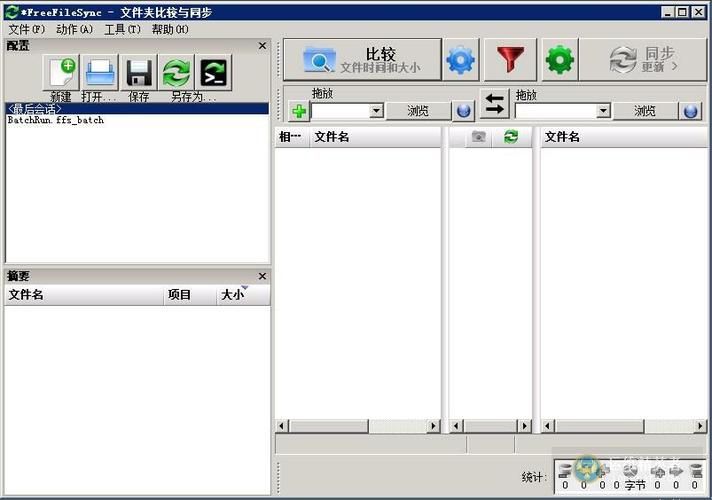Viewport: 712px width, 500px height.
Task: Click the right grid horizontal scrollbar thumb
Action: pyautogui.click(x=599, y=426)
